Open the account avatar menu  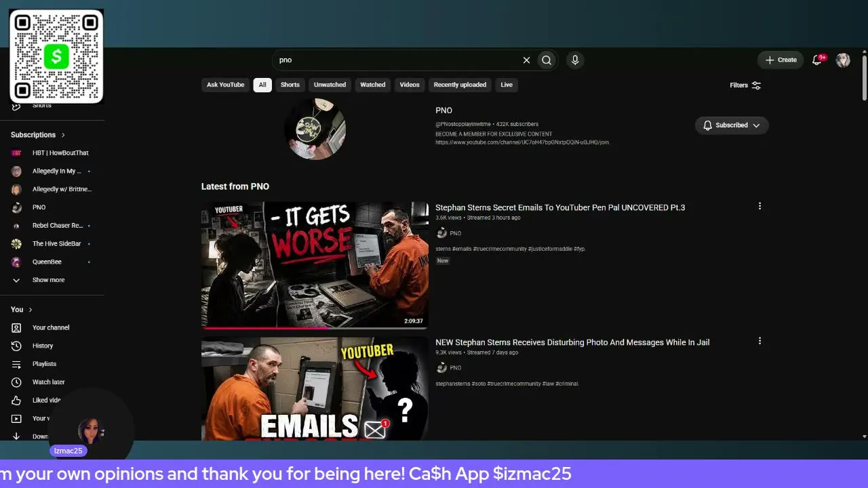click(x=843, y=60)
